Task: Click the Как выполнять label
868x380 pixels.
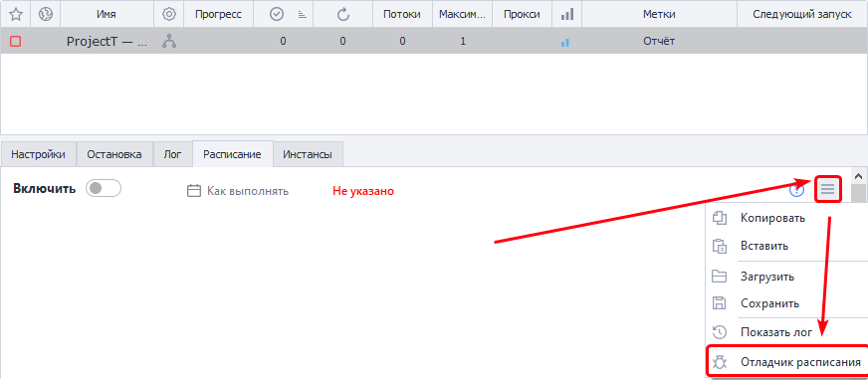Action: 248,191
